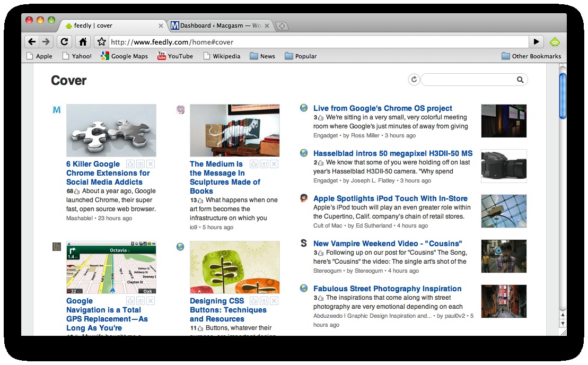Image resolution: width=588 pixels, height=365 pixels.
Task: Open New Vampire Weekend Video - "Cousins"
Action: [388, 243]
